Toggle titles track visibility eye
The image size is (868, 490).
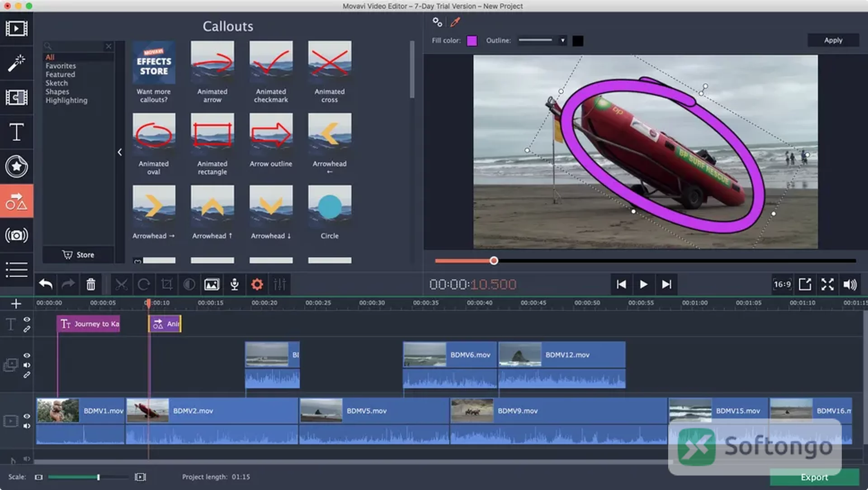point(27,319)
